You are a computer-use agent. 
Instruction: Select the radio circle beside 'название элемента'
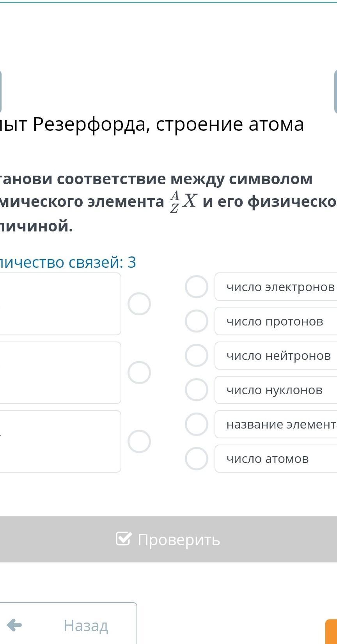pos(196,424)
